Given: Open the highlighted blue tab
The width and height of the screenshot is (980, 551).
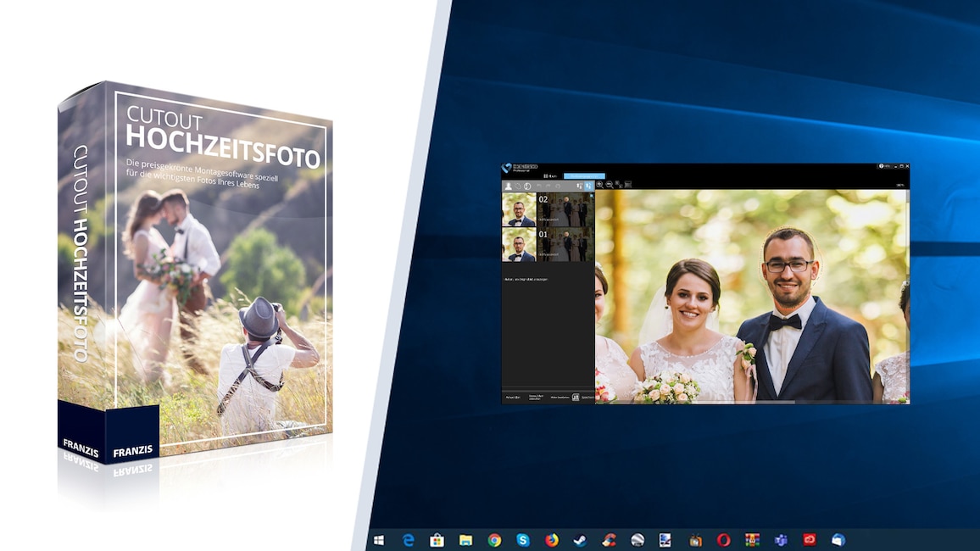Looking at the screenshot, I should (x=584, y=176).
